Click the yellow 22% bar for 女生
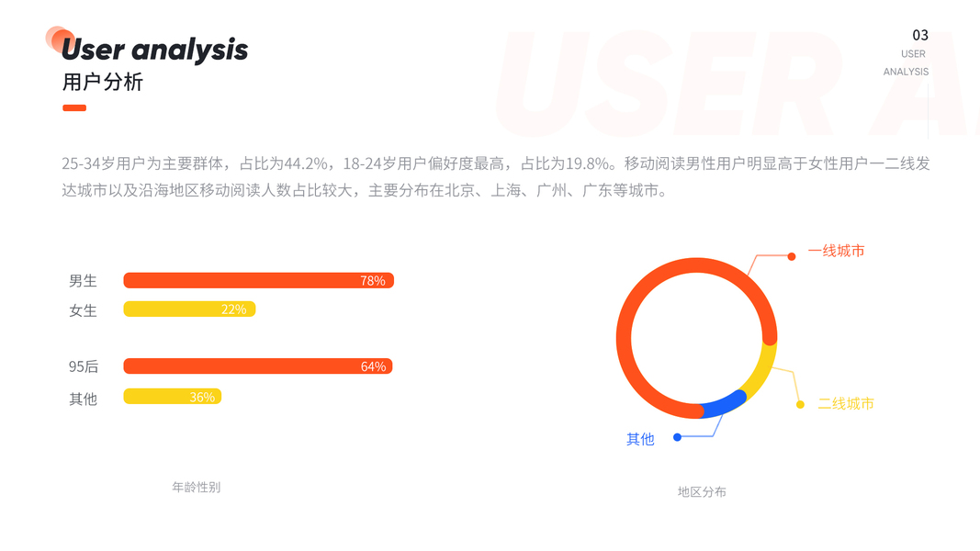This screenshot has width=980, height=551. pyautogui.click(x=189, y=309)
